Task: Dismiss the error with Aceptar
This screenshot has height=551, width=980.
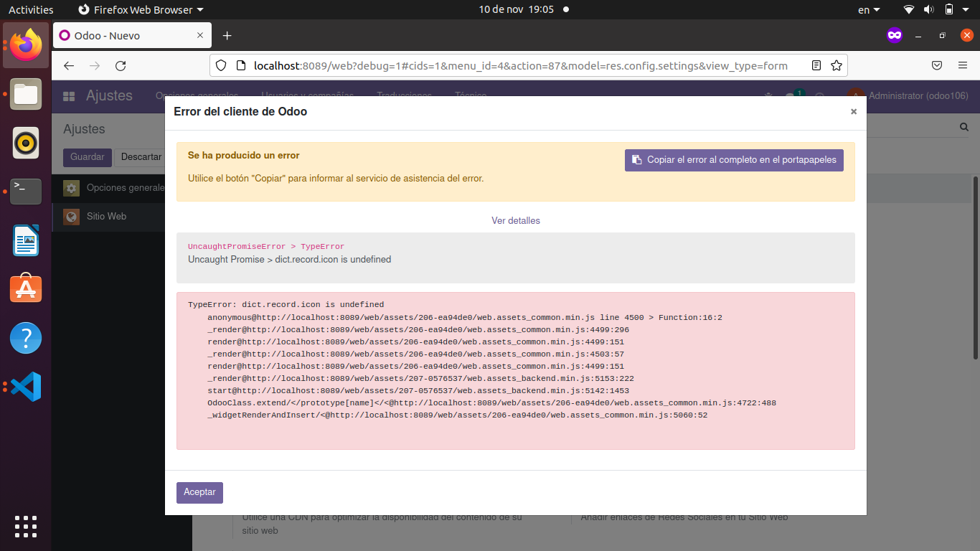Action: [x=199, y=492]
